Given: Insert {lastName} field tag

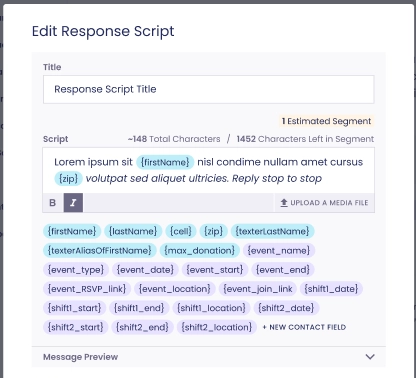Looking at the screenshot, I should tap(133, 231).
